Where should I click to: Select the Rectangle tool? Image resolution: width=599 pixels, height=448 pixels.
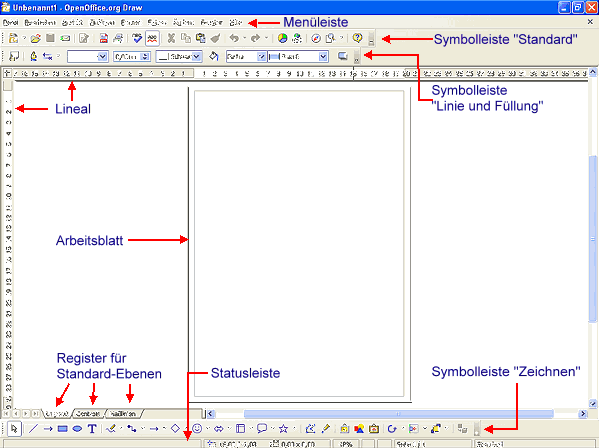coord(63,429)
